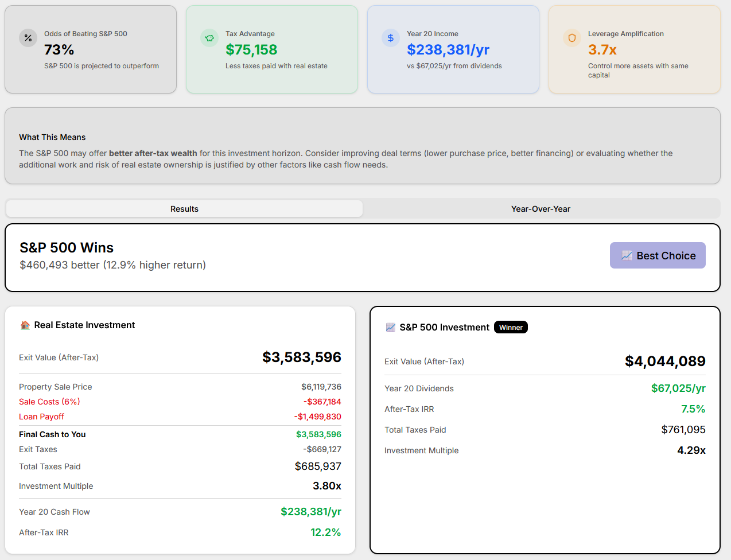Click the house icon beside Real Estate Investment

click(x=25, y=325)
